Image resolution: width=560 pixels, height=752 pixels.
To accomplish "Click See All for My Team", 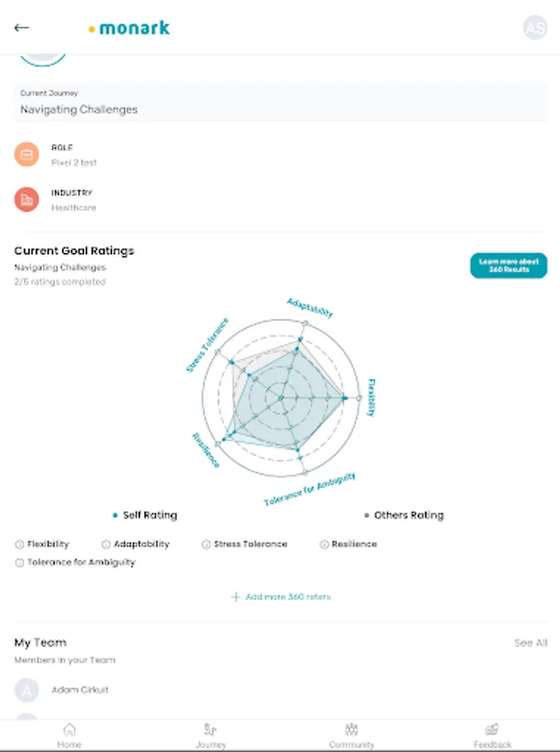I will (x=531, y=643).
